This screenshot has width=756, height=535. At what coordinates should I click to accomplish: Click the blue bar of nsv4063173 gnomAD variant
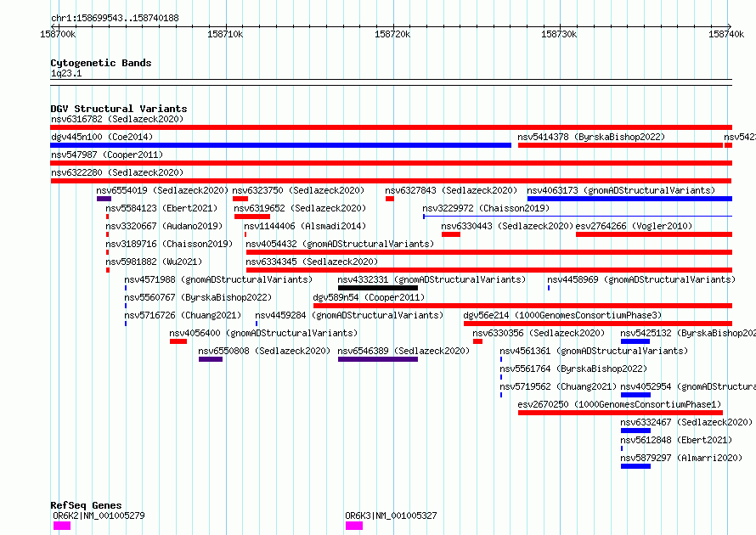coord(629,199)
